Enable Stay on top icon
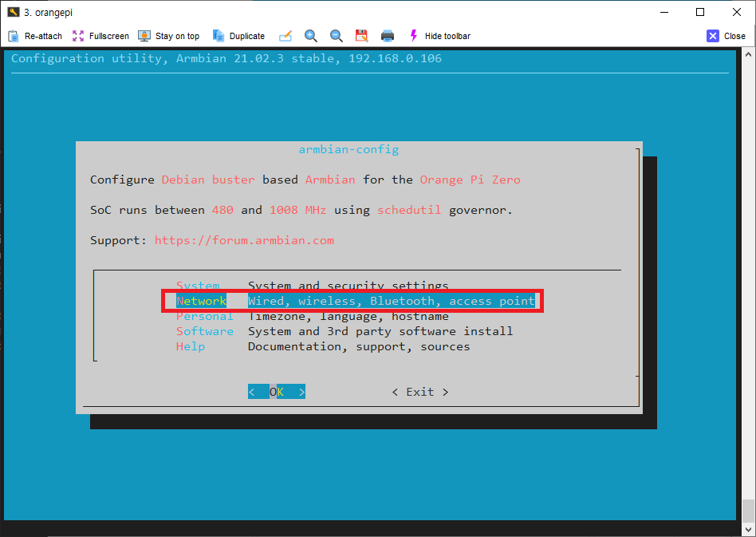The width and height of the screenshot is (756, 537). (144, 36)
